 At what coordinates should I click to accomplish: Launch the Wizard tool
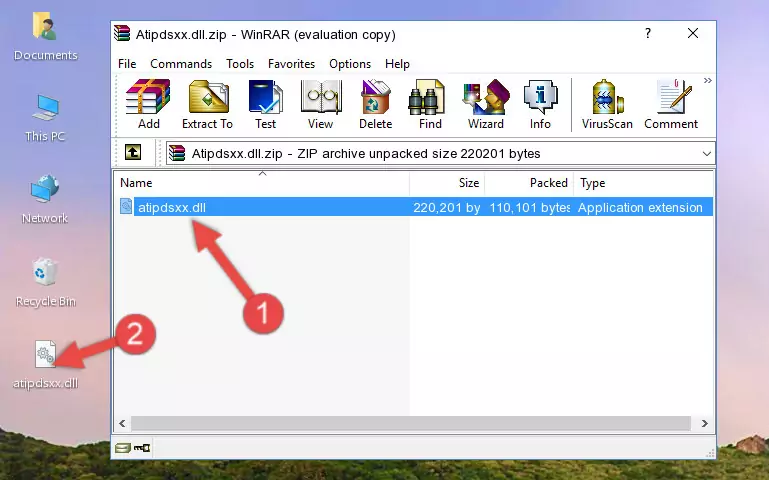tap(486, 104)
